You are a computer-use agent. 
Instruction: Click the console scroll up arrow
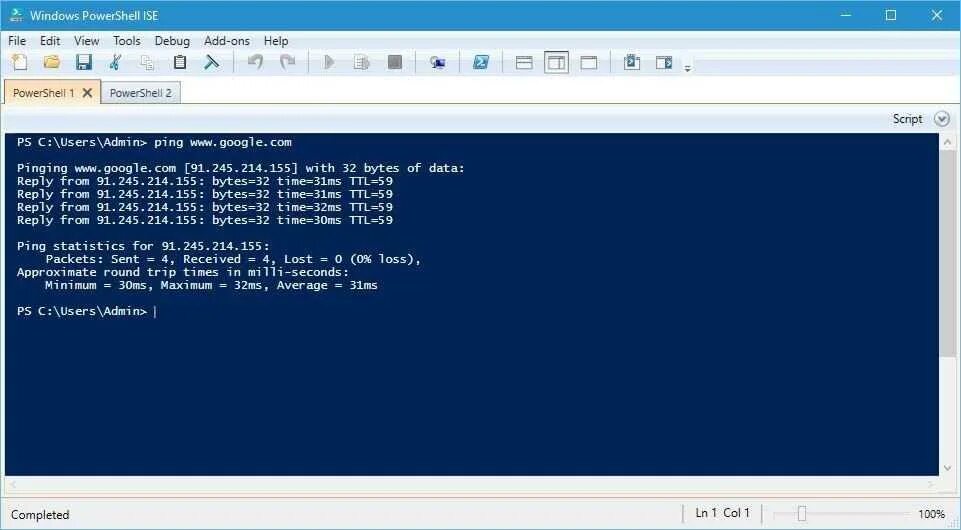tap(948, 143)
